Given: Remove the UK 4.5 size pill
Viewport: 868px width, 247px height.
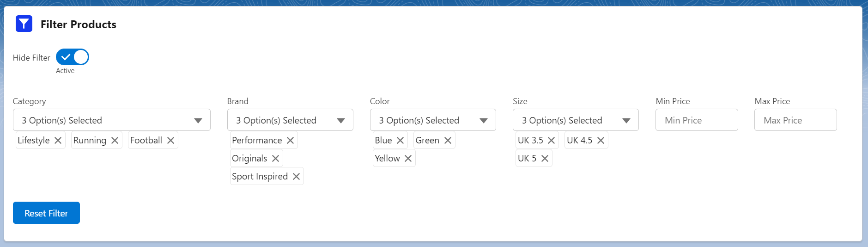Looking at the screenshot, I should tap(601, 140).
